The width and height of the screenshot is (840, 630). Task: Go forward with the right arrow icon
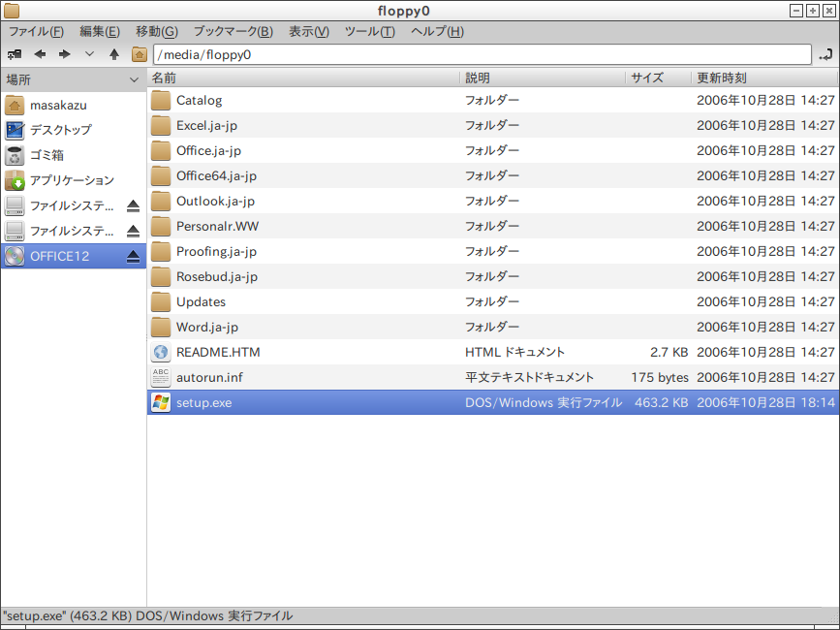pos(64,54)
